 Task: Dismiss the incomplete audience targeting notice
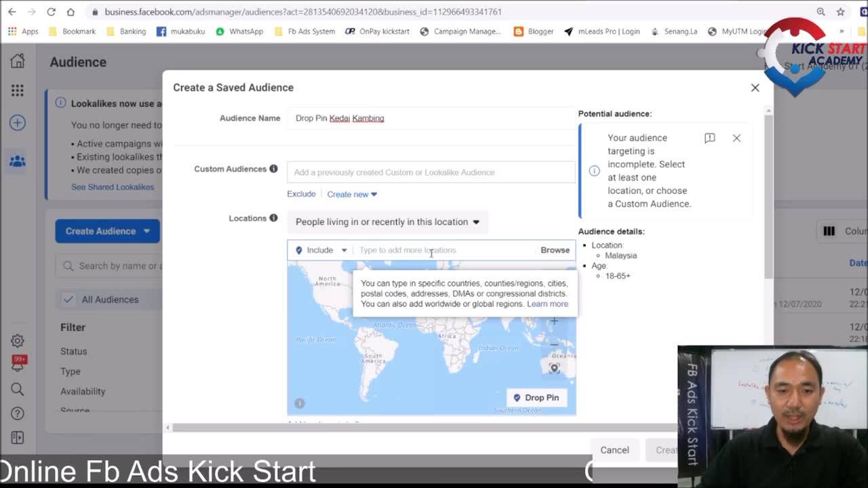click(736, 138)
